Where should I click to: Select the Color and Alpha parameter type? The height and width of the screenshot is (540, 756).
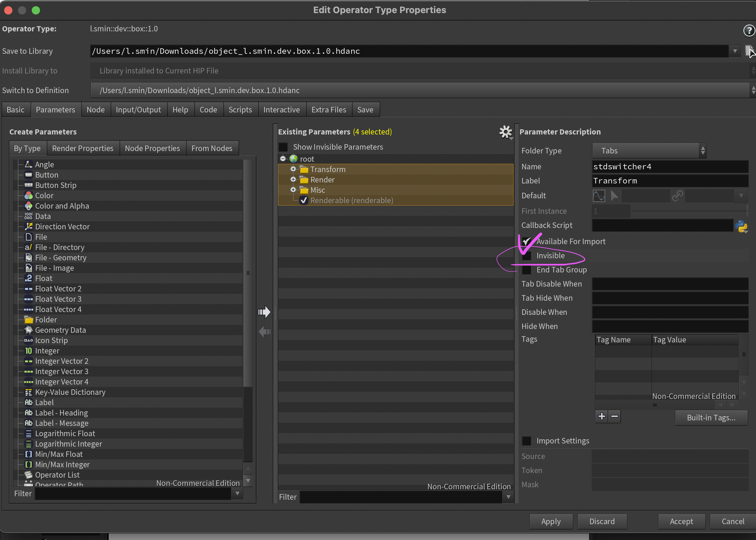pos(62,206)
